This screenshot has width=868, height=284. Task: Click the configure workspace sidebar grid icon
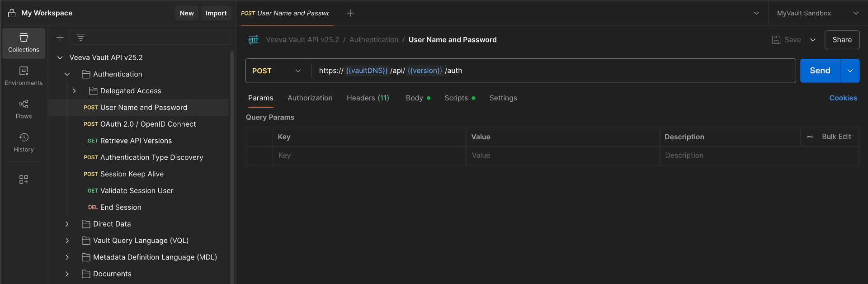pyautogui.click(x=24, y=180)
